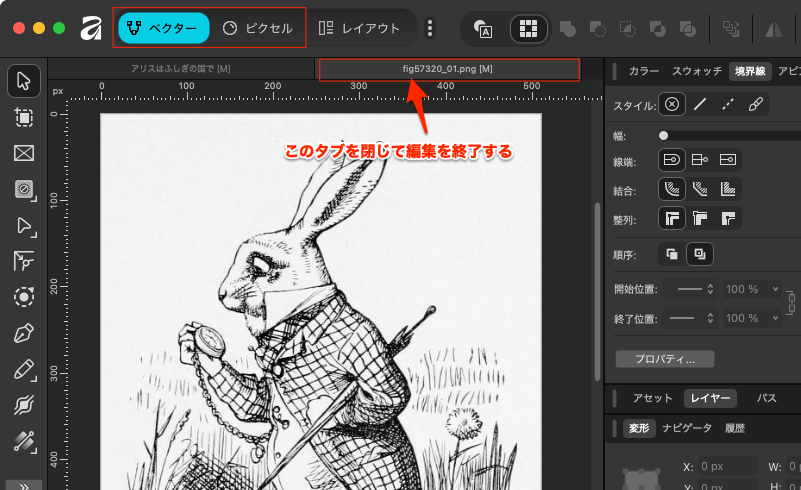Select the dashed line stroke style icon
The image size is (801, 490).
(728, 104)
